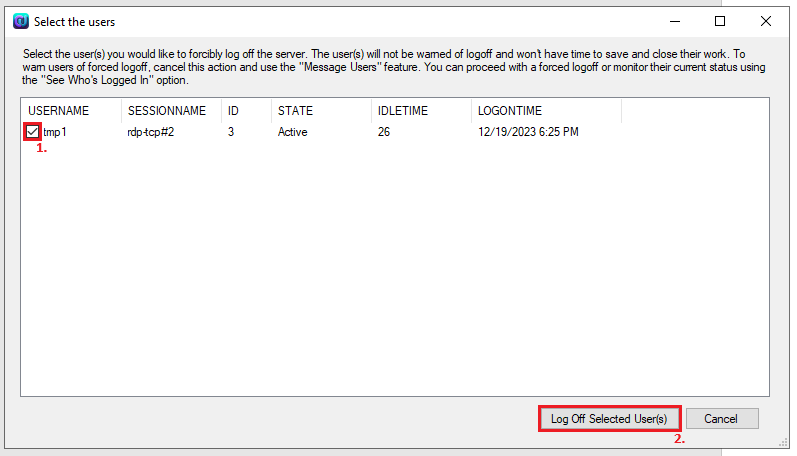Close the Select the users dialog
The image size is (797, 456).
[765, 21]
